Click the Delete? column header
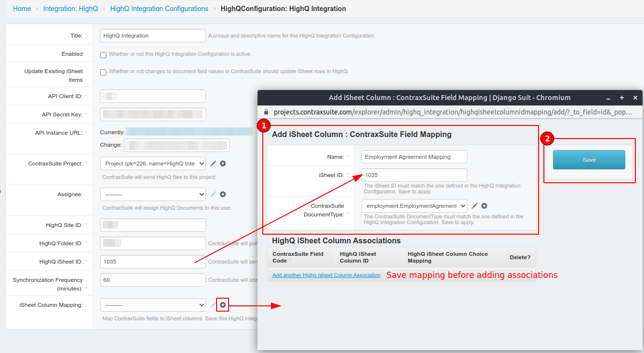The width and height of the screenshot is (644, 353). pos(520,257)
